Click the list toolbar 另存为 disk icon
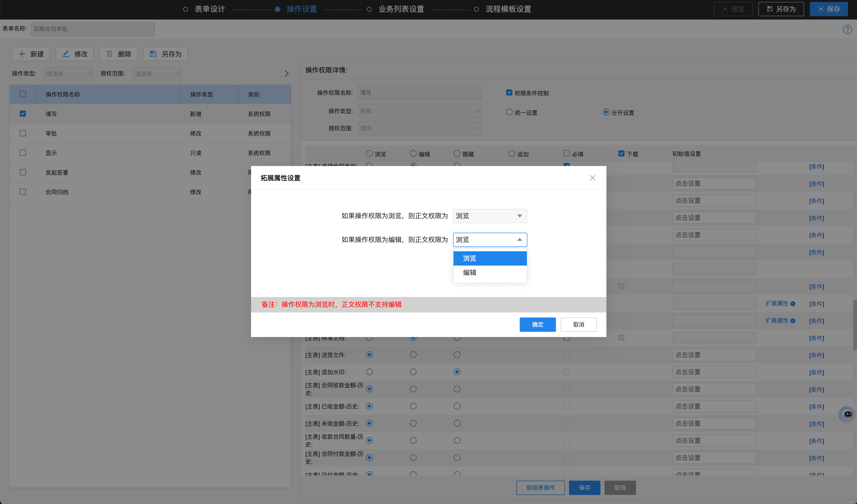Image resolution: width=857 pixels, height=504 pixels. [153, 54]
